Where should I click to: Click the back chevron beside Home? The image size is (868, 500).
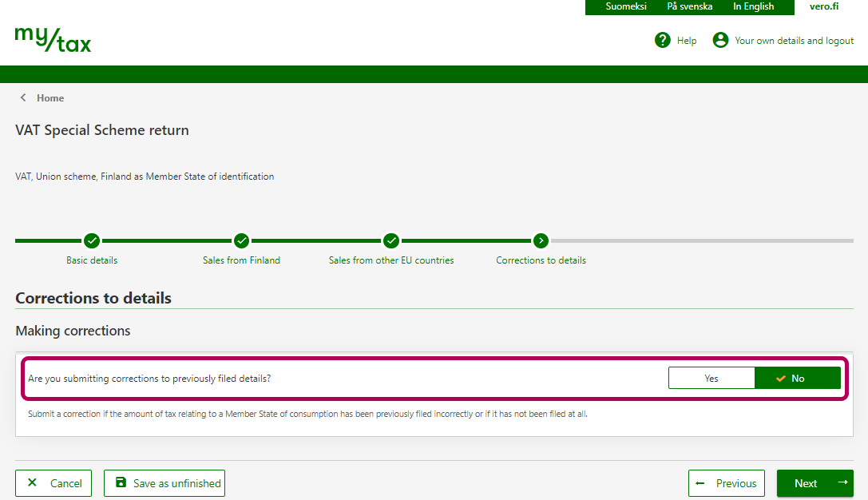tap(23, 97)
